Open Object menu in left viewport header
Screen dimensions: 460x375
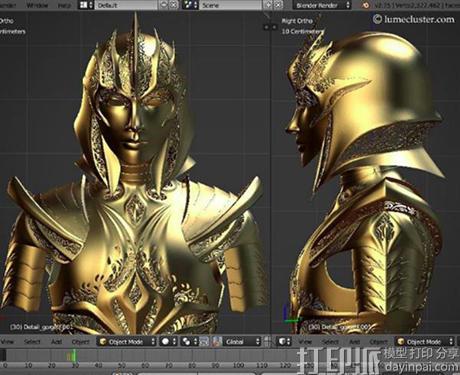point(80,342)
